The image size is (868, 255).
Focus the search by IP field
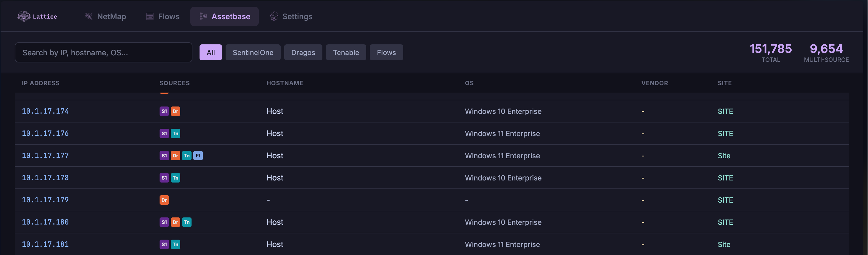pyautogui.click(x=103, y=53)
